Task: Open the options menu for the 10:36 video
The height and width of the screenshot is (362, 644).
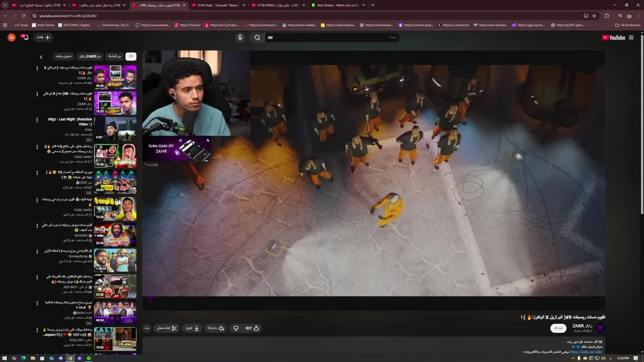Action: (x=37, y=147)
